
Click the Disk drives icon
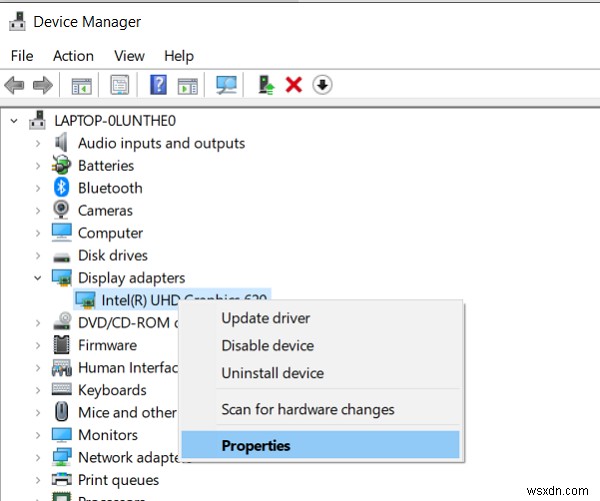(x=62, y=257)
